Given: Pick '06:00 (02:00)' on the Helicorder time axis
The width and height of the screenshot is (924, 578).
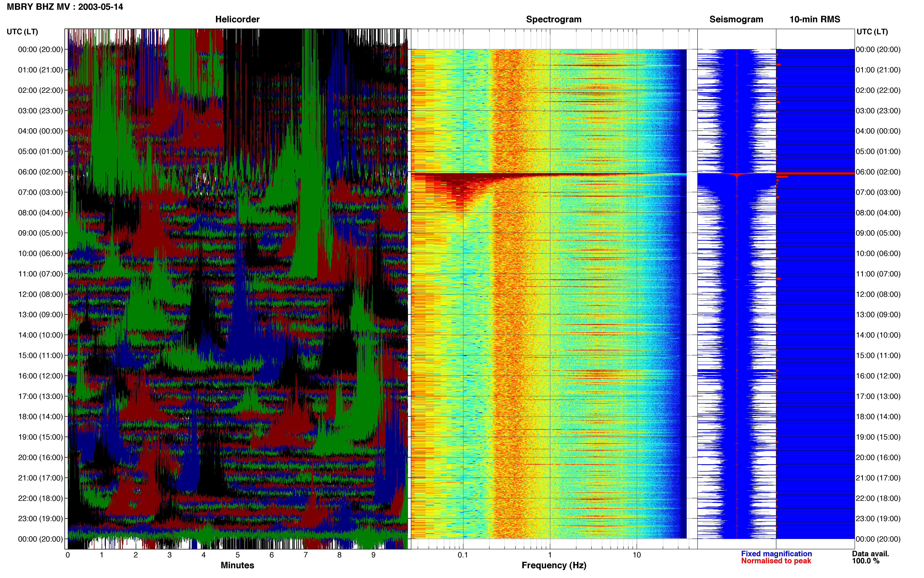Looking at the screenshot, I should pos(41,172).
